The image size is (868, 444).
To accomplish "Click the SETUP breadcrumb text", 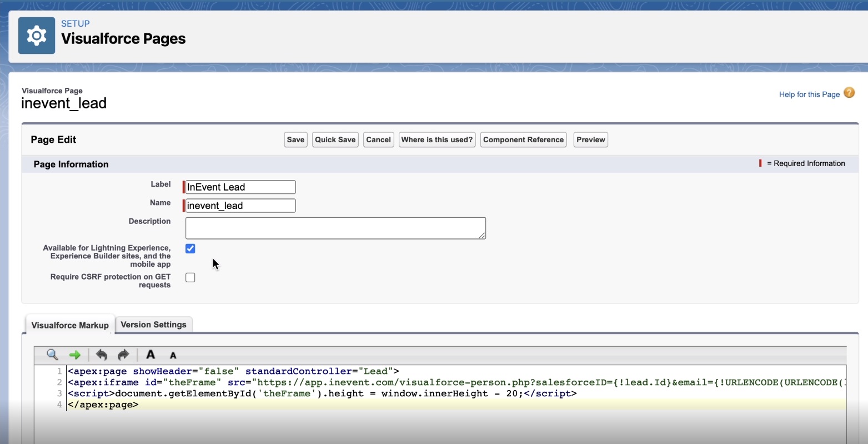I will pyautogui.click(x=76, y=24).
